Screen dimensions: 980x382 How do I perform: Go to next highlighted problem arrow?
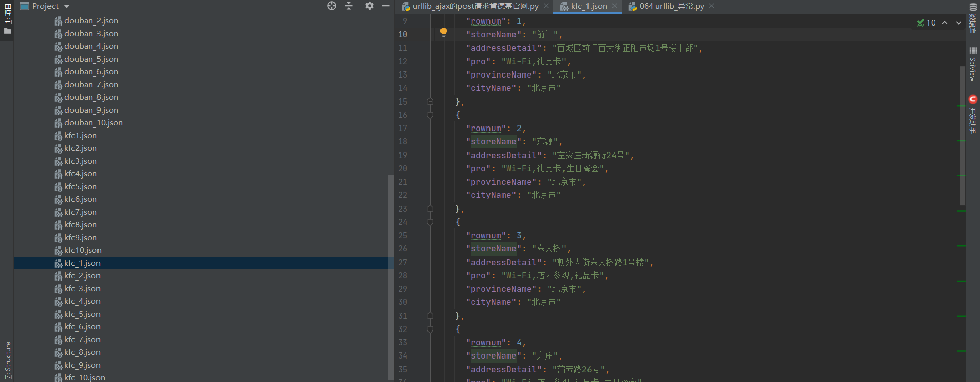(x=959, y=23)
